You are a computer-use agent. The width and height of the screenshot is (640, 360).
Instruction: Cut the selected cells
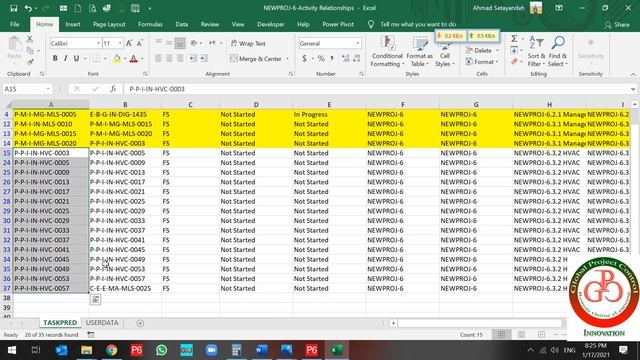coord(29,40)
